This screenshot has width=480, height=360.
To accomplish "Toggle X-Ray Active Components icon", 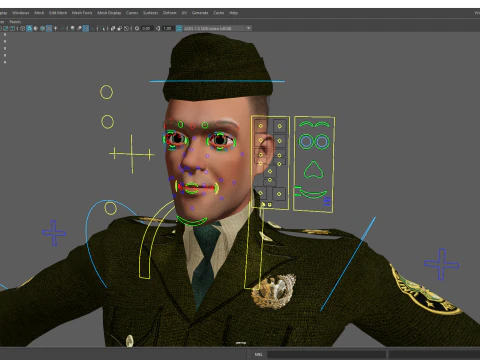I will click(120, 28).
